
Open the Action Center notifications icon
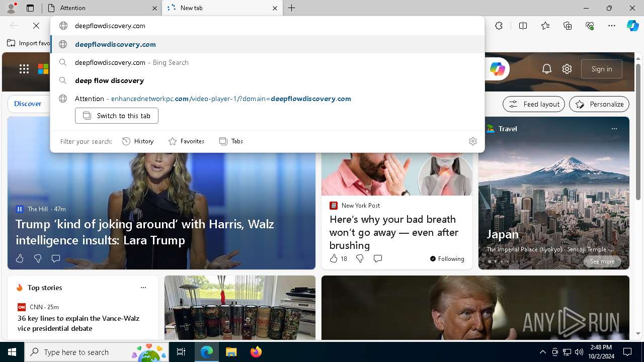pyautogui.click(x=627, y=352)
